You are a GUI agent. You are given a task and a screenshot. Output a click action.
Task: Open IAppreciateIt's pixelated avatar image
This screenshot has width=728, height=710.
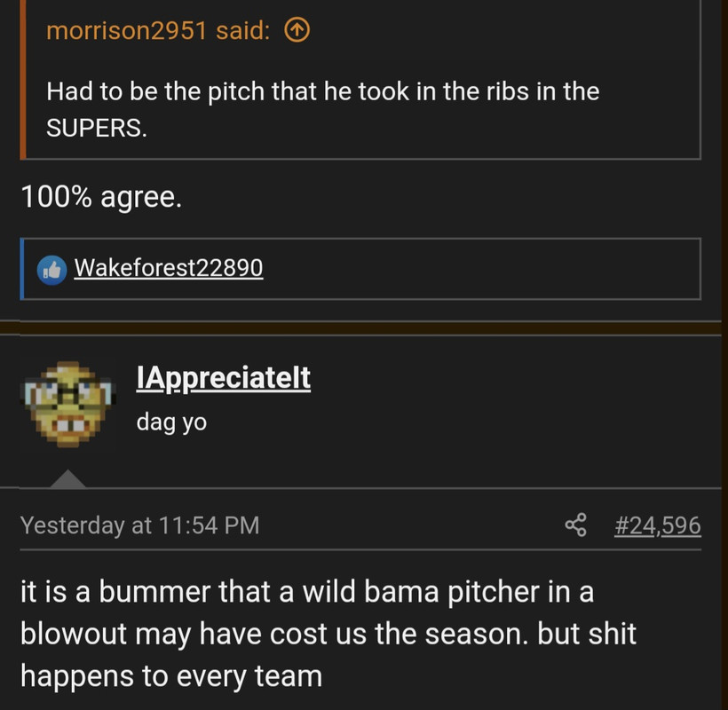[67, 404]
